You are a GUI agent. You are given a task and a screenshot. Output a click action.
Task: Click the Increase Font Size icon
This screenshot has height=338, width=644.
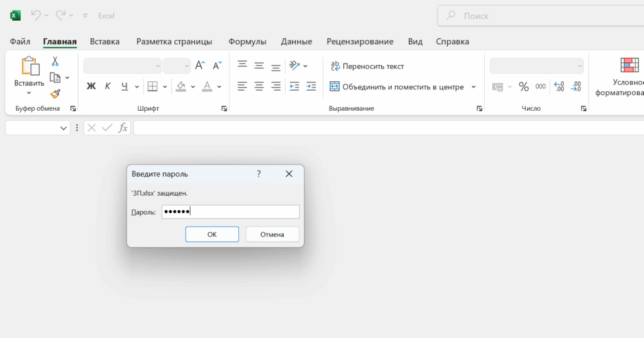pos(200,65)
